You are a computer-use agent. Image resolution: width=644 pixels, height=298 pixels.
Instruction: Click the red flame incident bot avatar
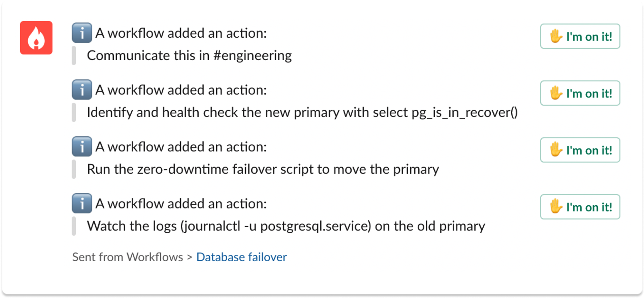[x=36, y=38]
